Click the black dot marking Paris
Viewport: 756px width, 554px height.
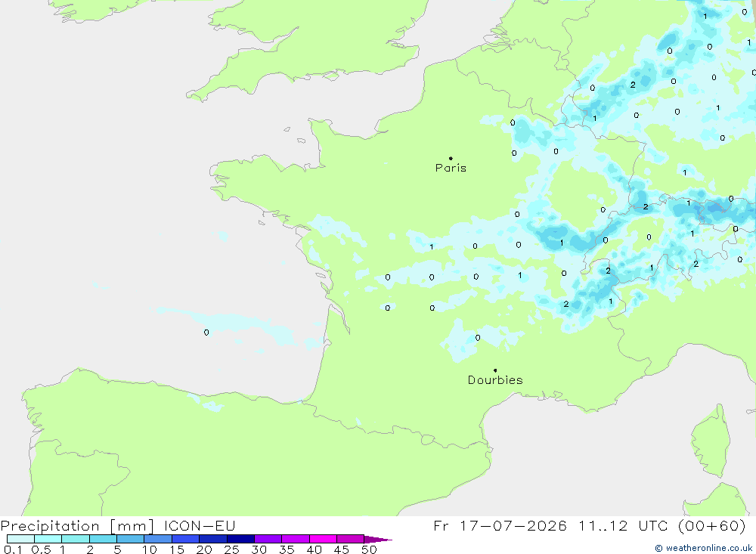[451, 158]
